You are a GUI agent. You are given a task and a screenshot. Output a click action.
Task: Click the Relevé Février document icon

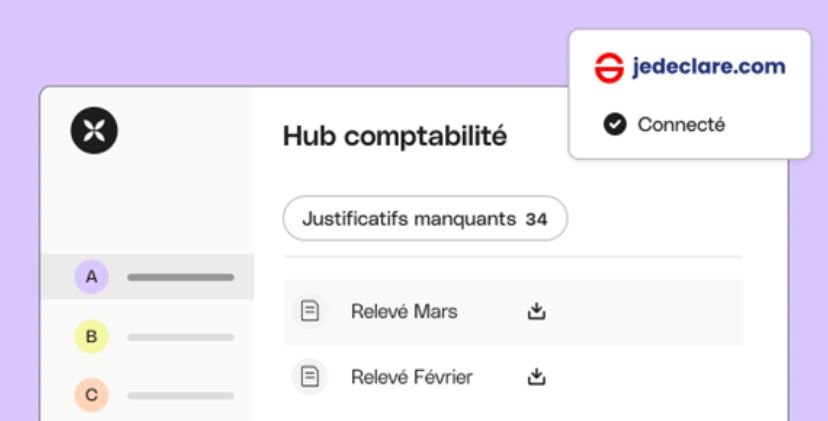(310, 377)
